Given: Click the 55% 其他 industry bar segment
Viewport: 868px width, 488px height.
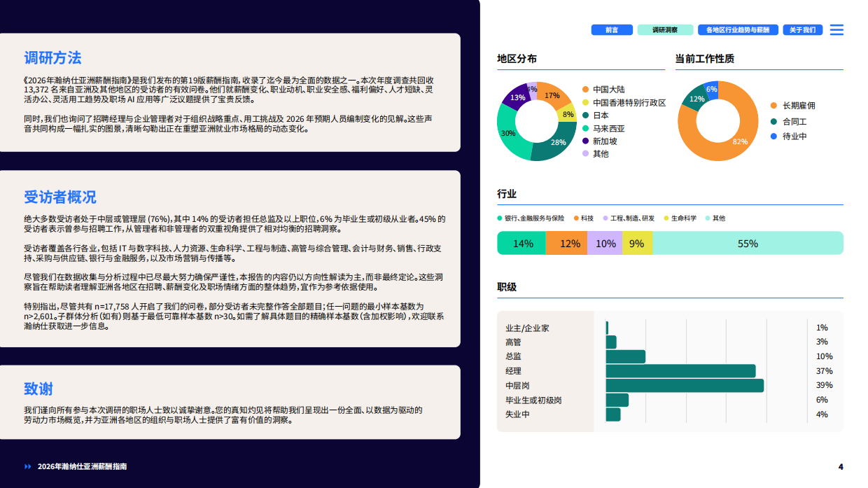Looking at the screenshot, I should (748, 244).
